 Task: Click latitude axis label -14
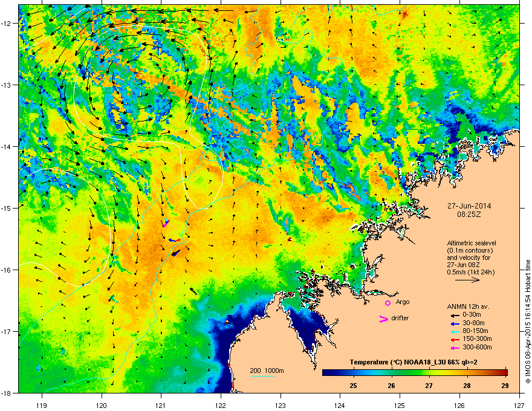point(7,146)
